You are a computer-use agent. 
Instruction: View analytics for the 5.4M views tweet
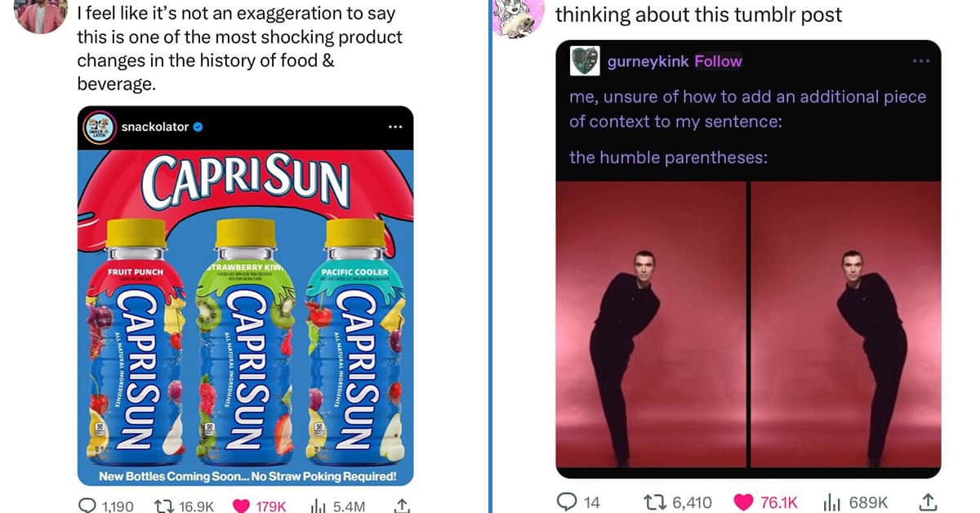pyautogui.click(x=336, y=506)
